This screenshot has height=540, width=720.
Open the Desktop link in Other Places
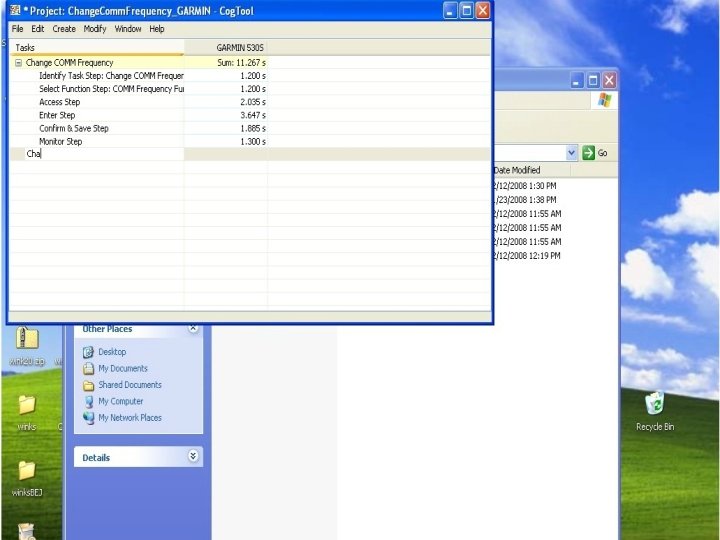tap(112, 352)
